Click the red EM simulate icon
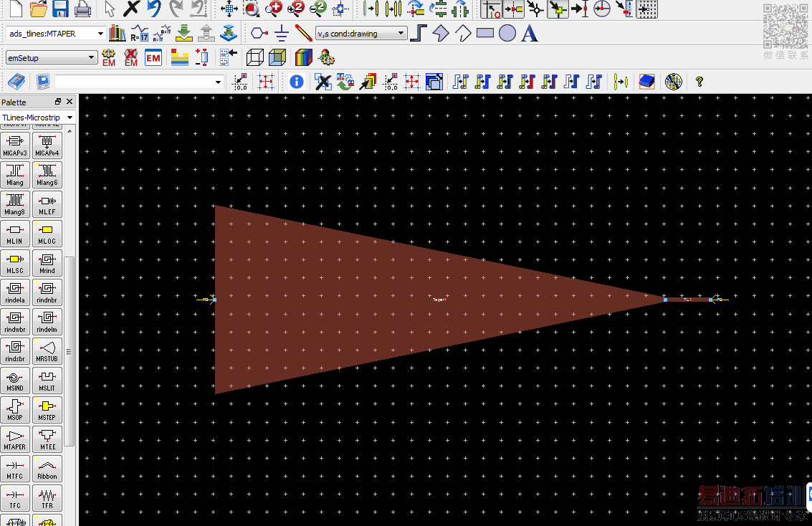 click(153, 57)
